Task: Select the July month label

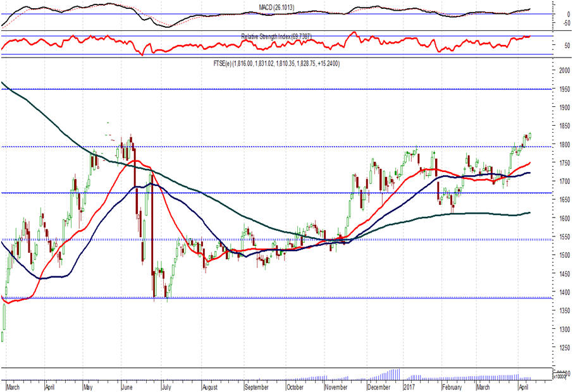Action: click(x=166, y=387)
